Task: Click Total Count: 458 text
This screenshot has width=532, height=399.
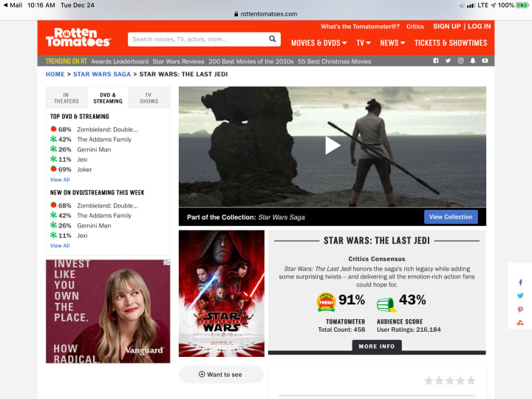Action: pos(341,330)
